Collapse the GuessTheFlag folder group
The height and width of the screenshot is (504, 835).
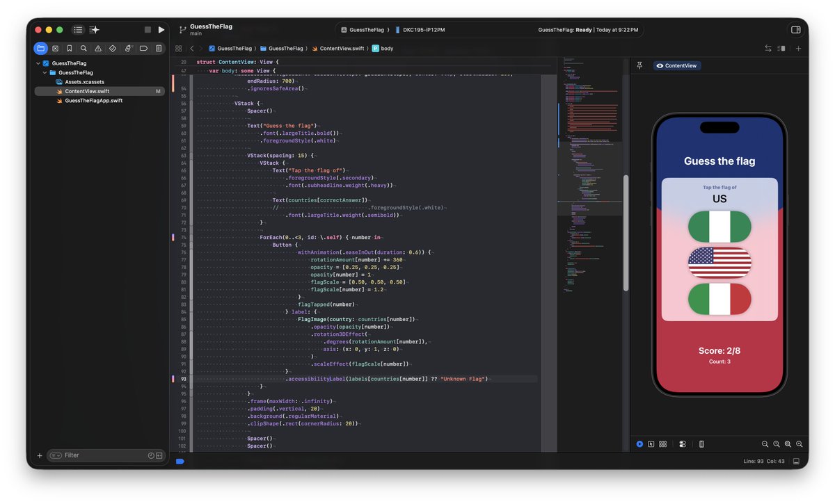(45, 72)
